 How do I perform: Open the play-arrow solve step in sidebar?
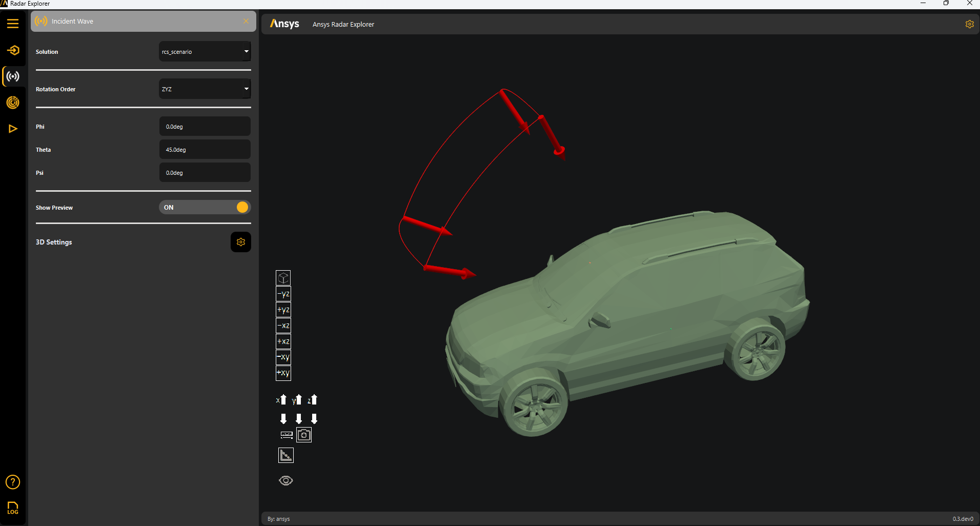pyautogui.click(x=13, y=129)
